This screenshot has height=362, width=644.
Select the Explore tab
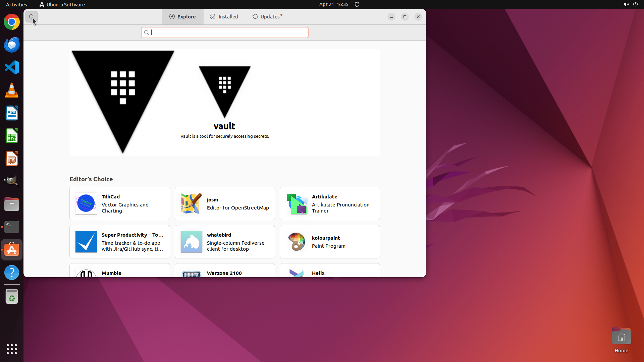coord(182,17)
